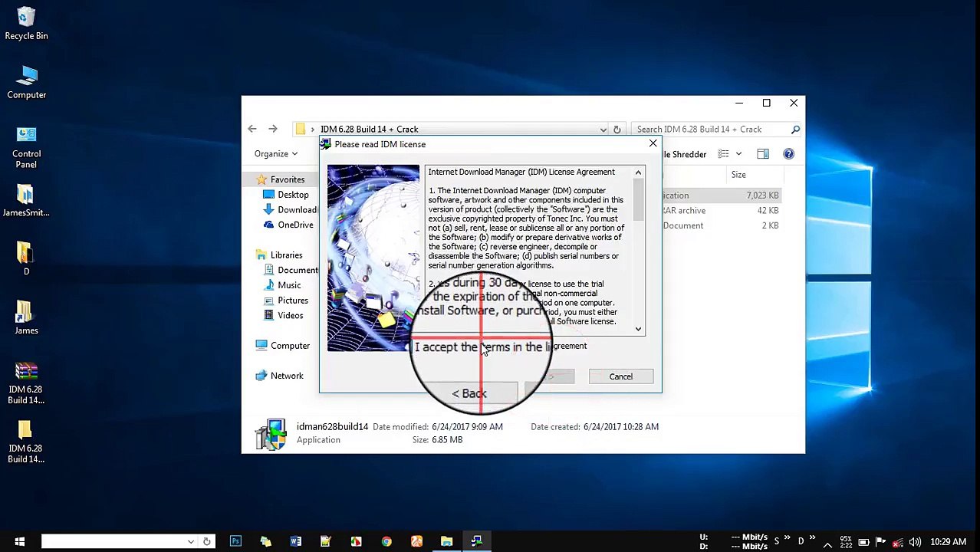Maximize the Explorer window

(x=766, y=103)
